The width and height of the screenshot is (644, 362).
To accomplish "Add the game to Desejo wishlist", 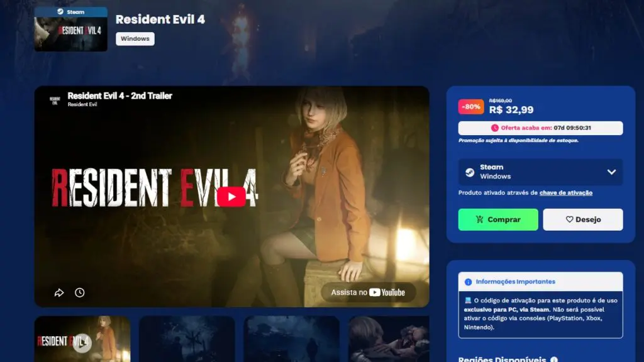I will coord(583,219).
